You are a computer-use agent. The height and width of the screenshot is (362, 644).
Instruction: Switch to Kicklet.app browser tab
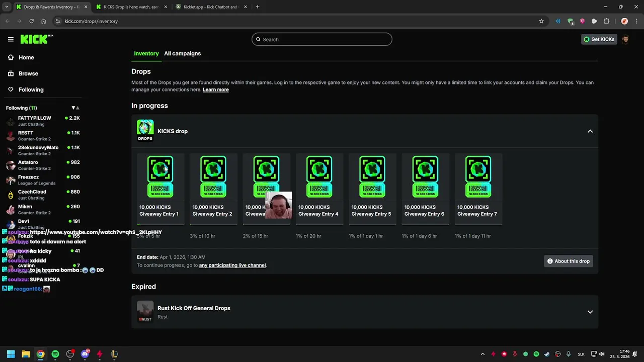pyautogui.click(x=210, y=7)
